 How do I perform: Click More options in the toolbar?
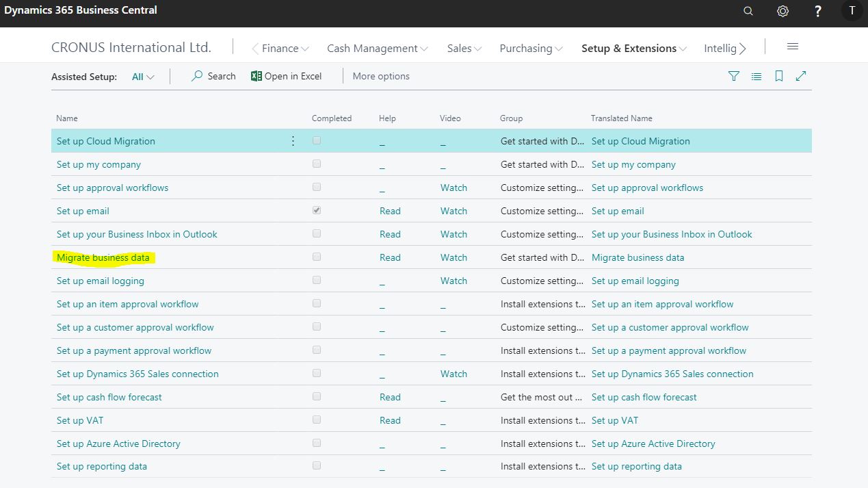point(380,76)
